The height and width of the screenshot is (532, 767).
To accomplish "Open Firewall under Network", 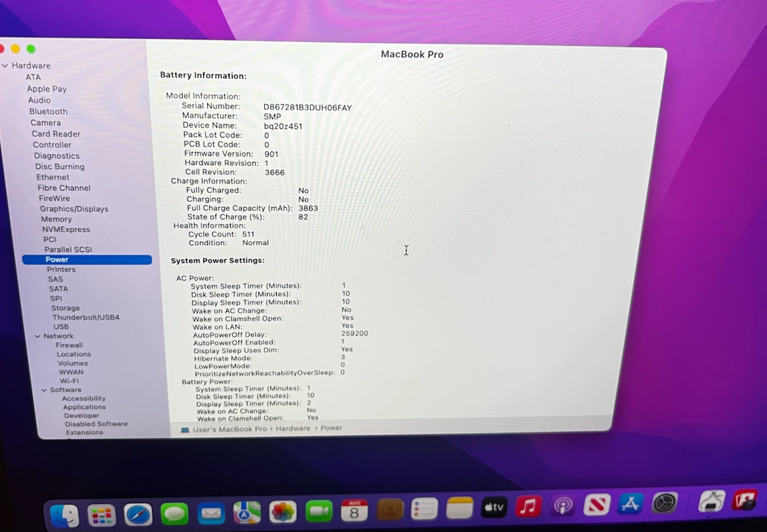I will [x=69, y=345].
